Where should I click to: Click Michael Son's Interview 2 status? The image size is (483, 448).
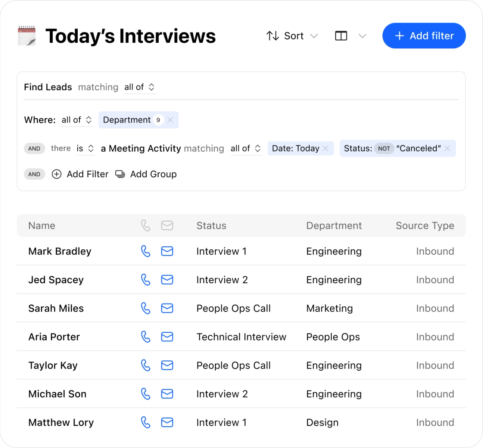click(222, 394)
